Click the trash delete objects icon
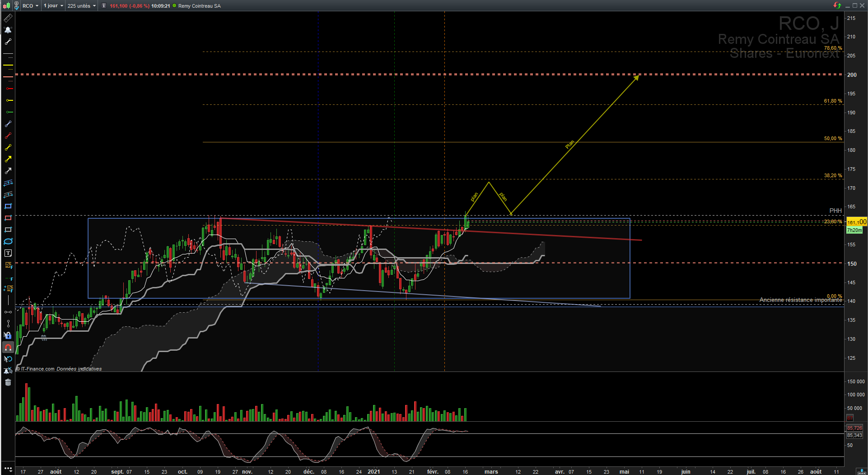 pos(8,382)
